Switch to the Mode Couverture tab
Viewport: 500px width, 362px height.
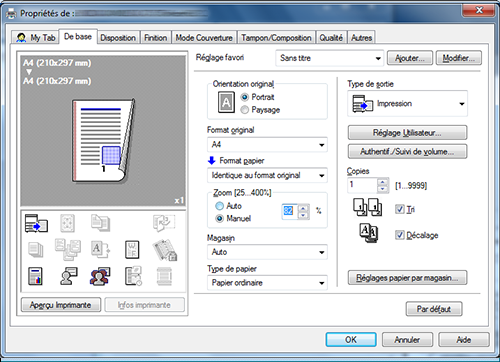204,38
